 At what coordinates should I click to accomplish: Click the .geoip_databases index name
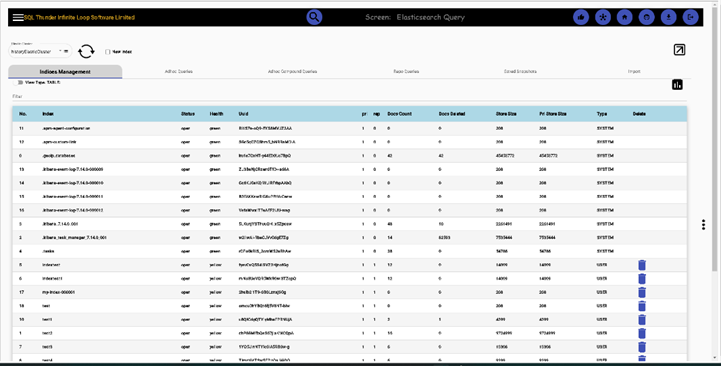pos(59,156)
